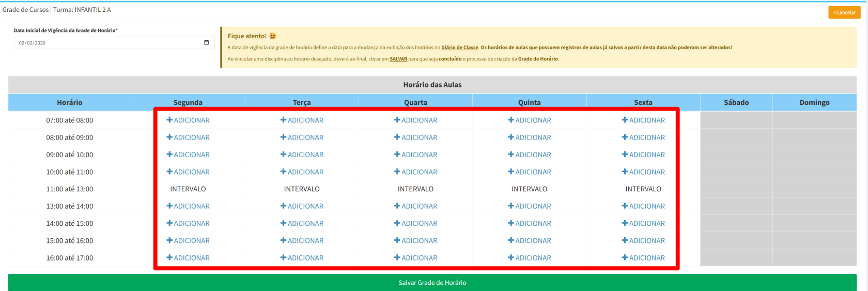
Task: Click plus icon for Terça 08:00 slot
Action: pyautogui.click(x=283, y=137)
